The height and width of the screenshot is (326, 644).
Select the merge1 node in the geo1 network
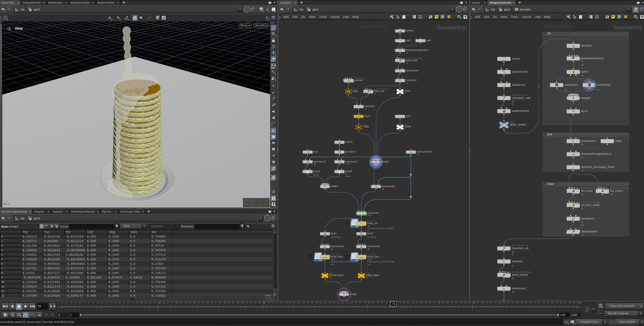(376, 162)
